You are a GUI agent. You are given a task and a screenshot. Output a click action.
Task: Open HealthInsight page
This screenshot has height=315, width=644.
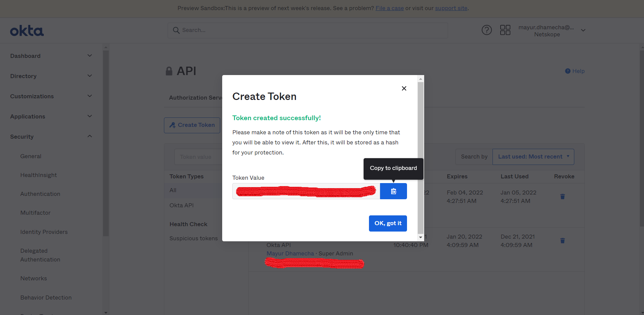[x=38, y=175]
